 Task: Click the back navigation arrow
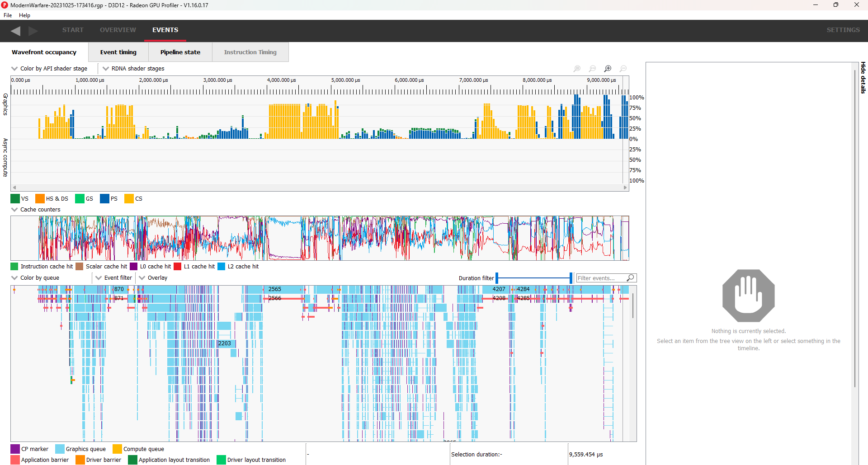coord(15,31)
